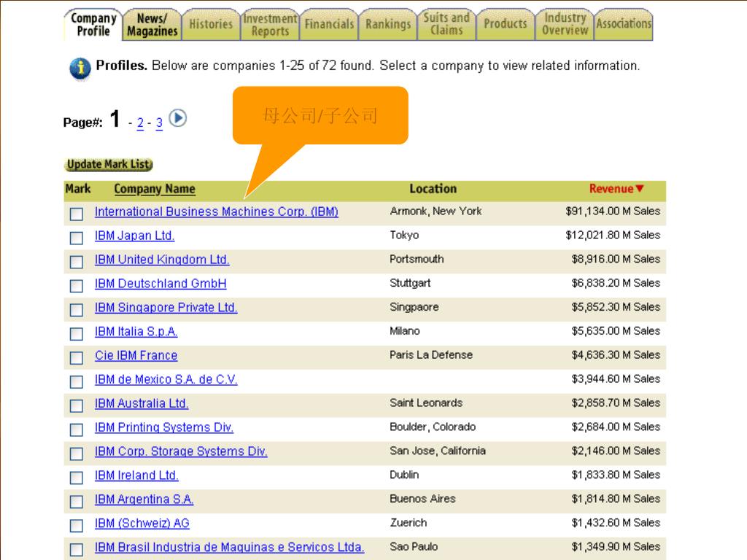Screen dimensions: 747x560
Task: Open the Associations tab
Action: click(x=624, y=24)
